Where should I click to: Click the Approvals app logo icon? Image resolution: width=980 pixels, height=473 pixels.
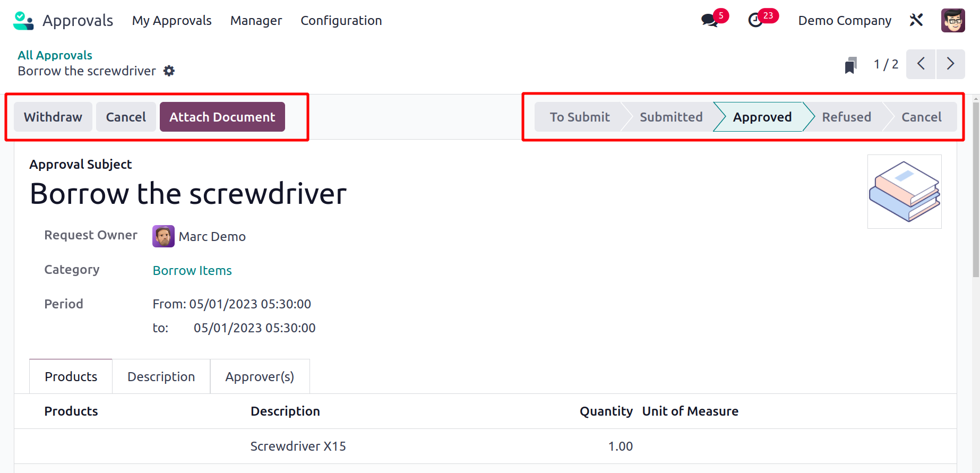[x=23, y=21]
